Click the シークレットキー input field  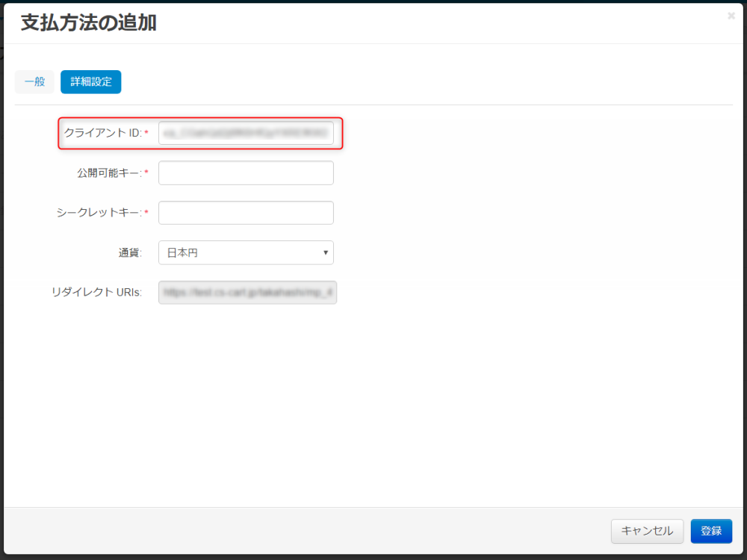[246, 213]
